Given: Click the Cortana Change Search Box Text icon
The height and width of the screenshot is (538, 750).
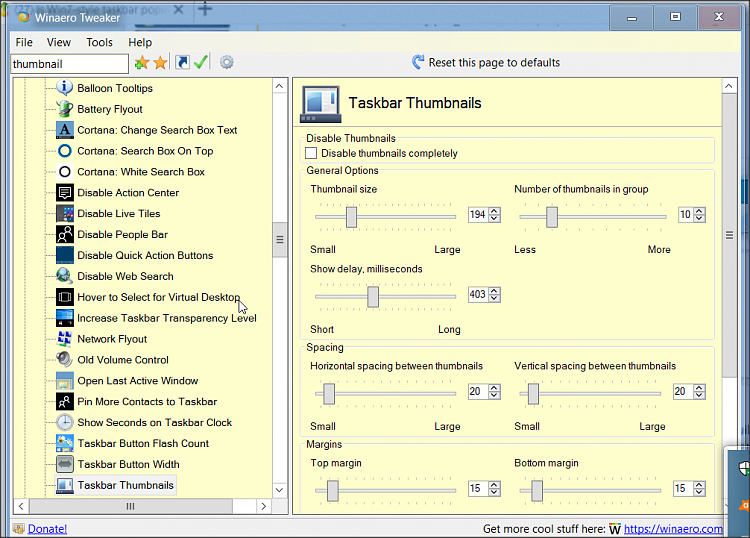Looking at the screenshot, I should pos(65,130).
